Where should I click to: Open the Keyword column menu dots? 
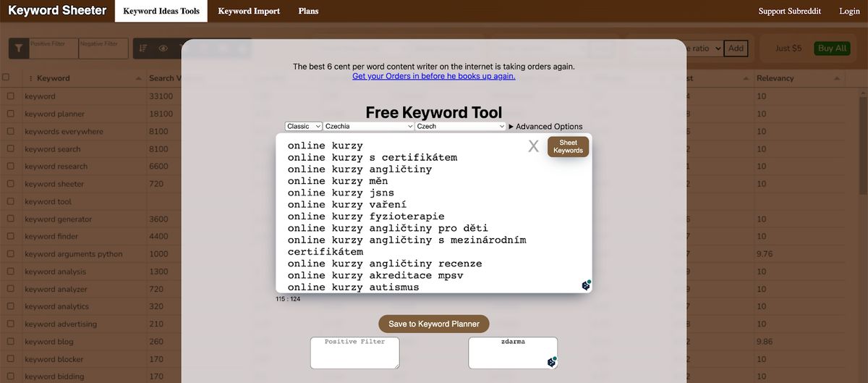30,78
